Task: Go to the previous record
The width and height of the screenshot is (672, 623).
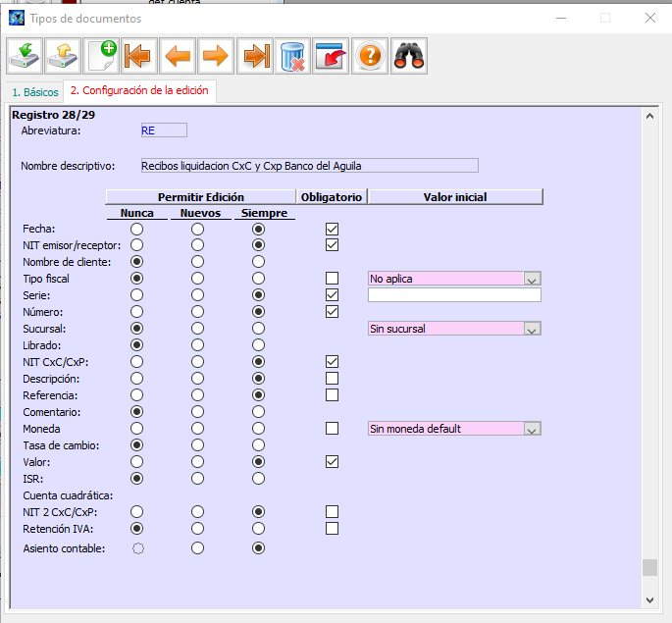Action: click(178, 56)
